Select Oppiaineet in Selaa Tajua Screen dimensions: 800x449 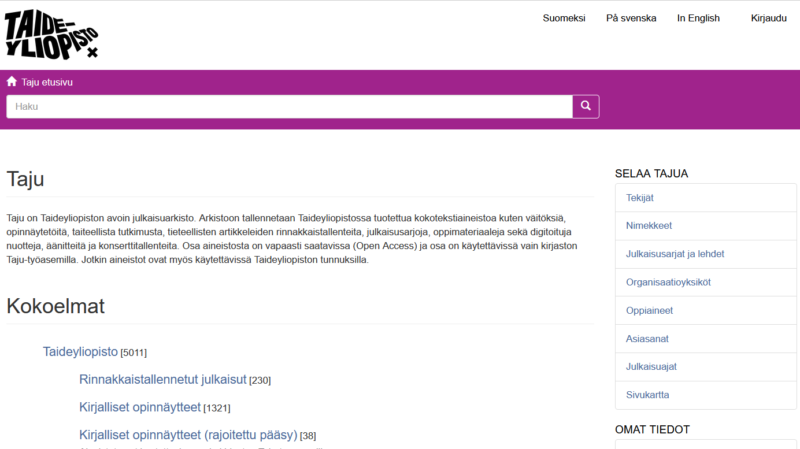[649, 310]
